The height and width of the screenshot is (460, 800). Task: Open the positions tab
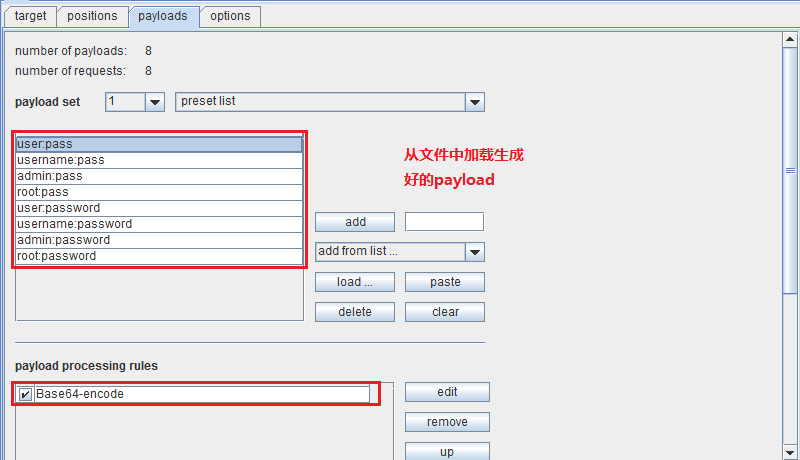tap(92, 16)
